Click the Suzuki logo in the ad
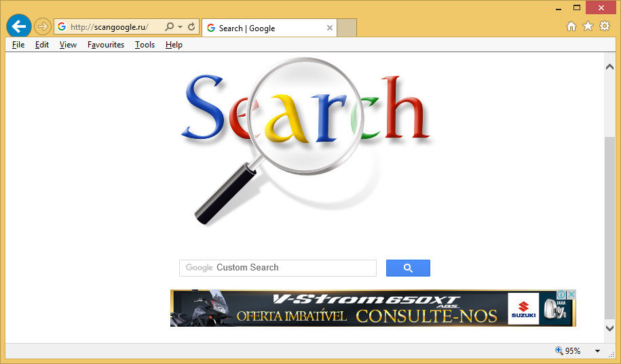Viewport: 621px width, 364px height. [523, 308]
